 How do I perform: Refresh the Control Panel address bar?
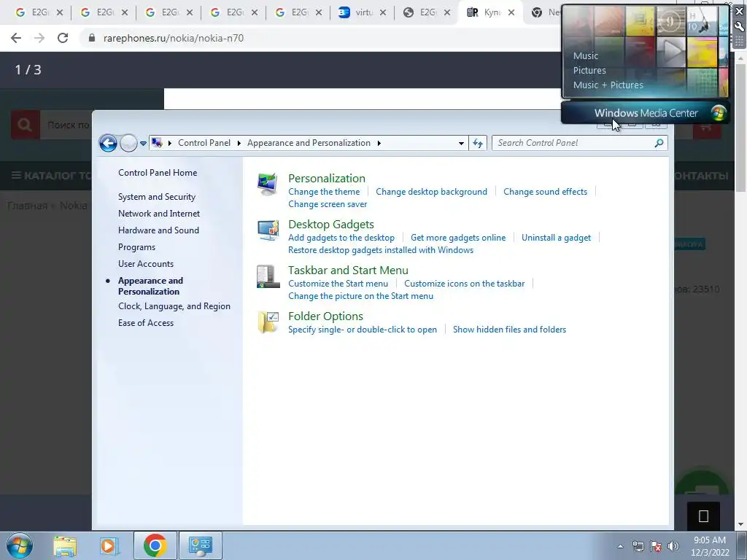(x=478, y=143)
